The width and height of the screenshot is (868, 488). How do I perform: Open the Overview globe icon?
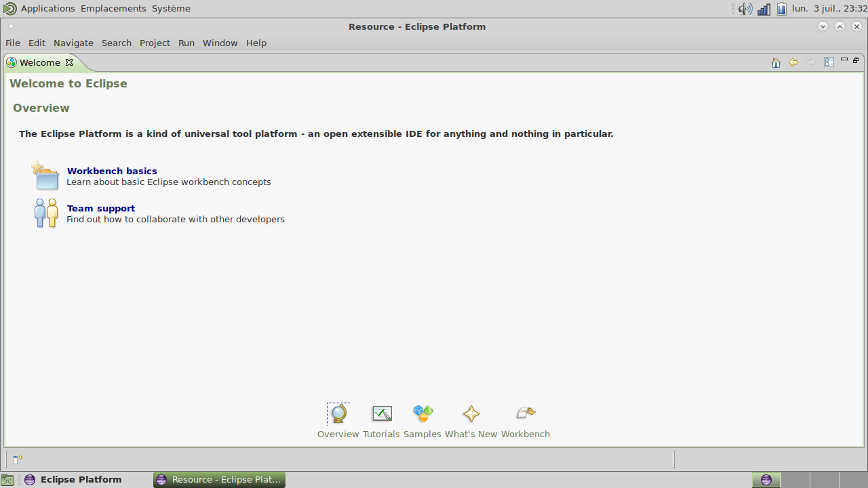pyautogui.click(x=338, y=413)
